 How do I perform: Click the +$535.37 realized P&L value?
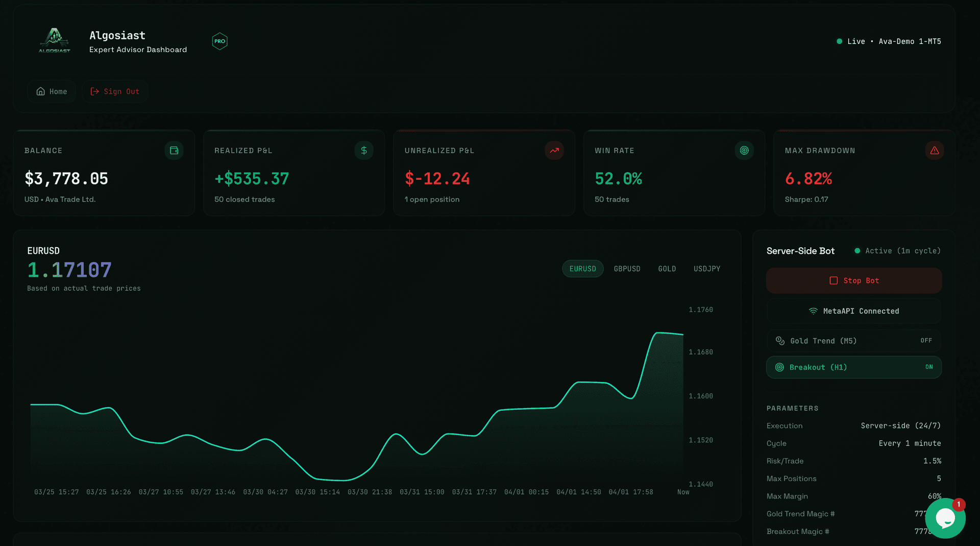[x=252, y=179]
